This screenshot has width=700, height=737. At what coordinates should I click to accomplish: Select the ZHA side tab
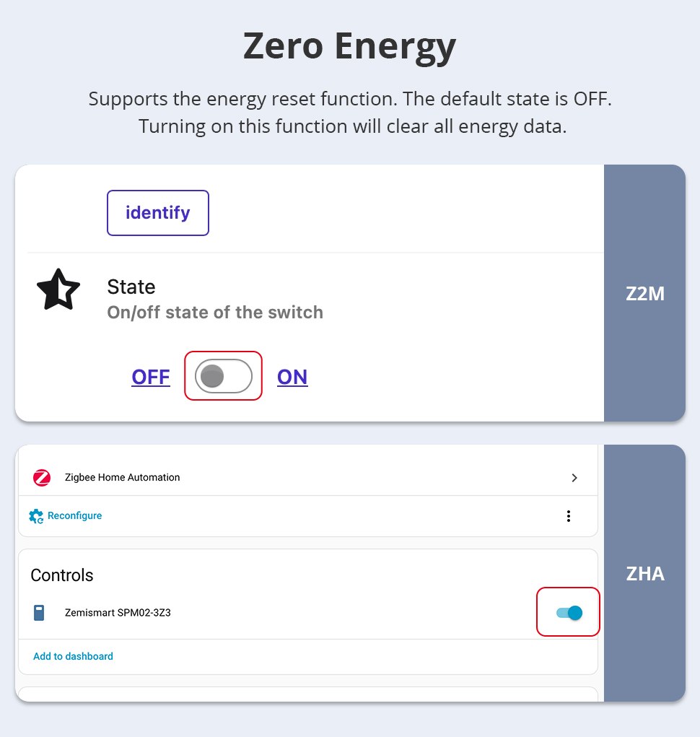click(644, 573)
